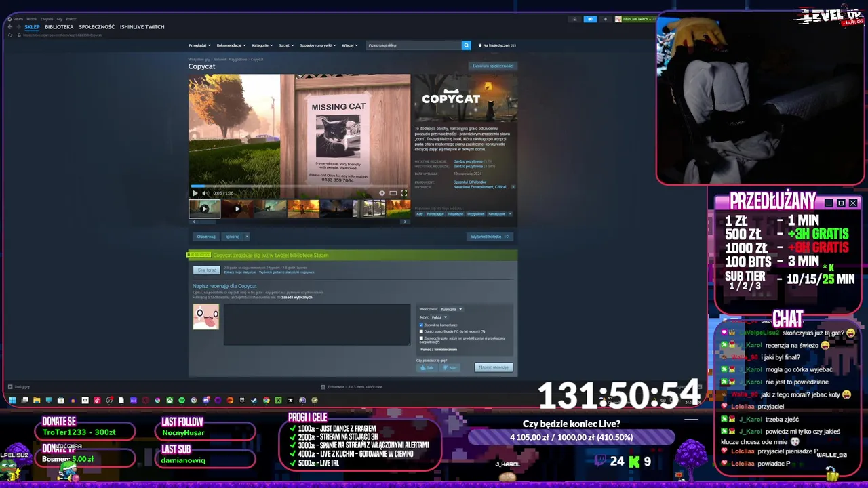Expand the tags plus button after Klimatyczne
This screenshot has width=868, height=488.
pyautogui.click(x=510, y=214)
